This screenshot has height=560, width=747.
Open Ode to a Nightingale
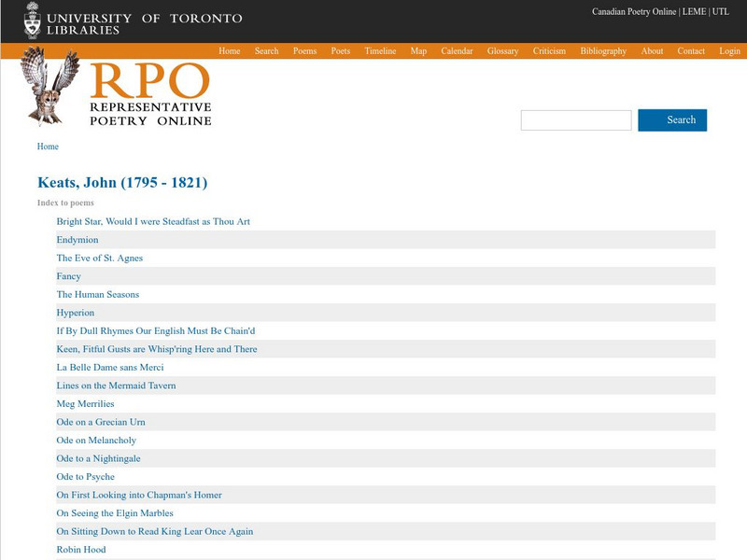[98, 458]
